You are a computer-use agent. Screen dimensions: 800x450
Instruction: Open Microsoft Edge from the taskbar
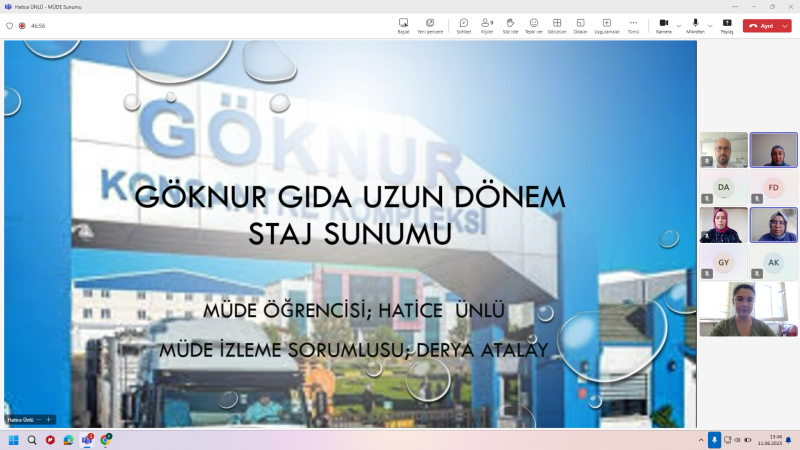tap(68, 440)
